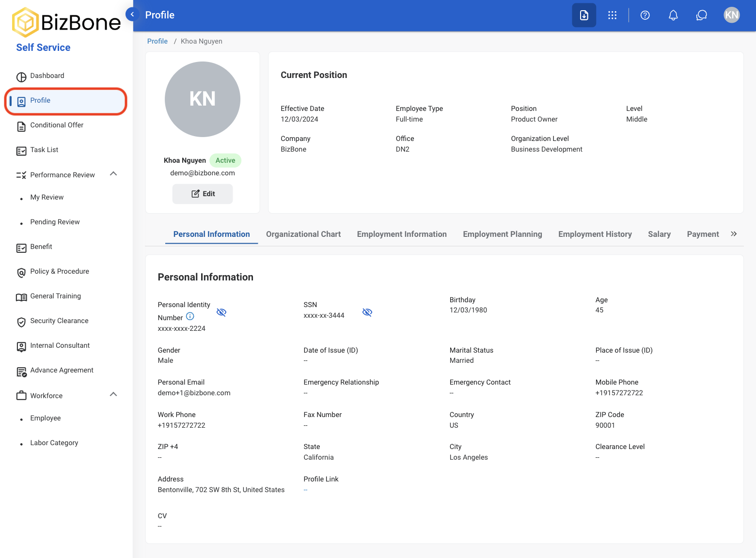Switch to Personal Information tab
The image size is (756, 558).
(x=211, y=234)
